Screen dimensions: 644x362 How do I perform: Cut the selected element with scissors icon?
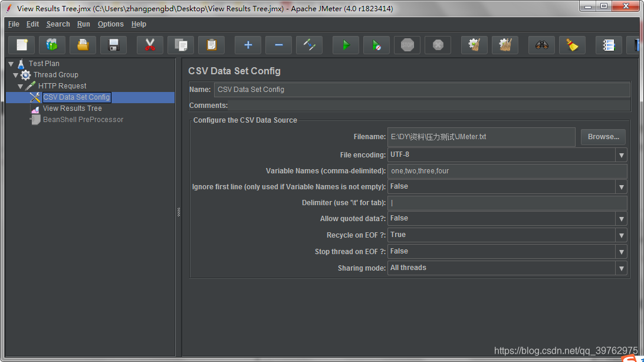[150, 45]
